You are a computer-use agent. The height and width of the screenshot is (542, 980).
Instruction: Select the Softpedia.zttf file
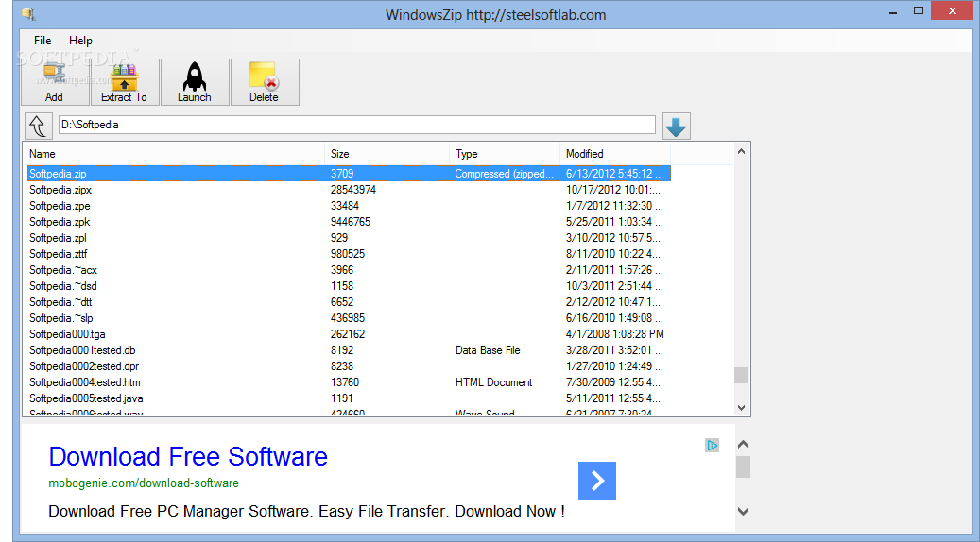click(x=59, y=254)
